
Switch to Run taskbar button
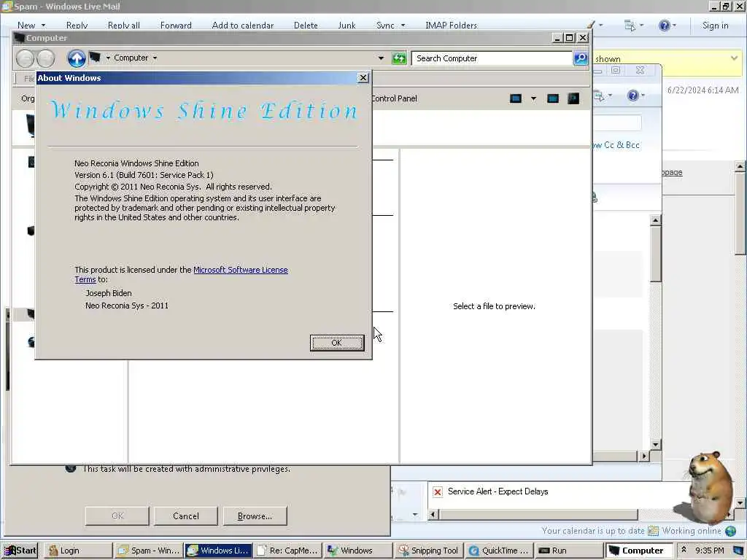pyautogui.click(x=568, y=551)
